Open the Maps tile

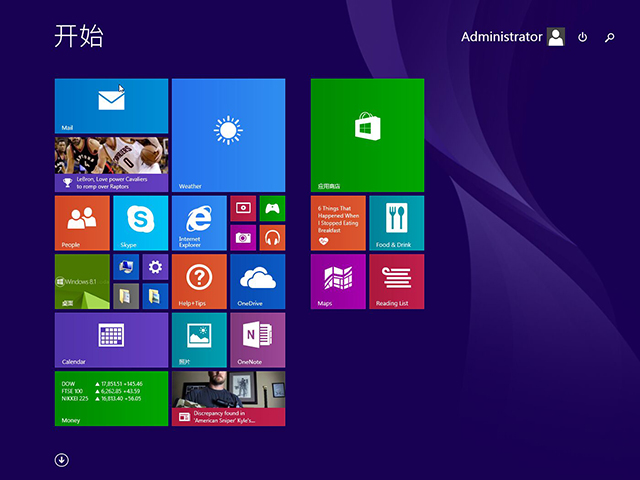pos(338,282)
